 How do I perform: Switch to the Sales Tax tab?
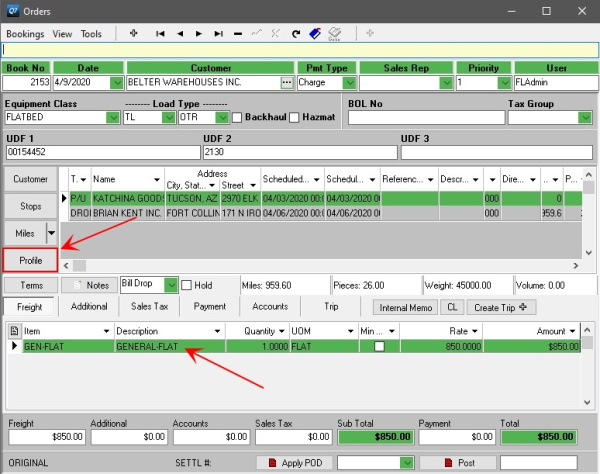[149, 306]
